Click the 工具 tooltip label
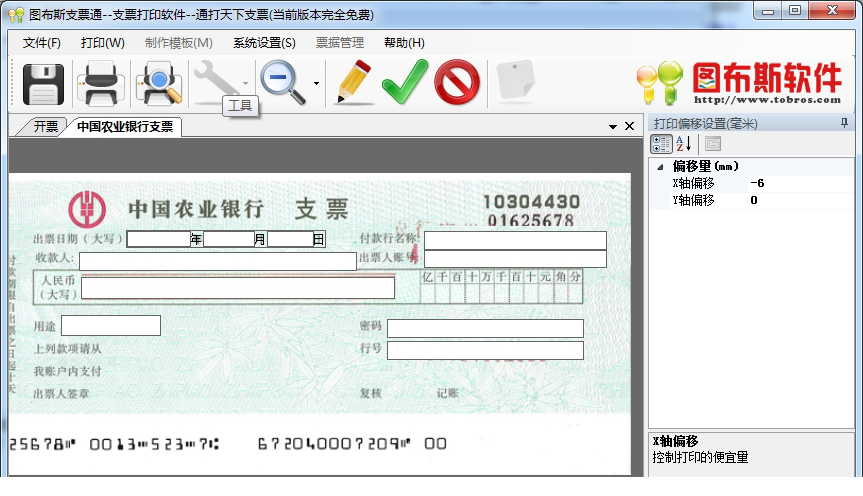863x496 pixels. (240, 105)
